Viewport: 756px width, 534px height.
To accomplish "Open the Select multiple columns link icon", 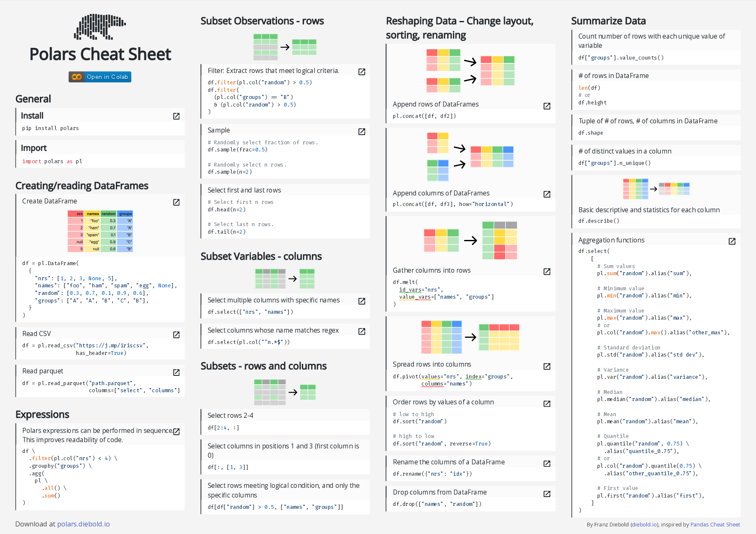I will point(361,301).
